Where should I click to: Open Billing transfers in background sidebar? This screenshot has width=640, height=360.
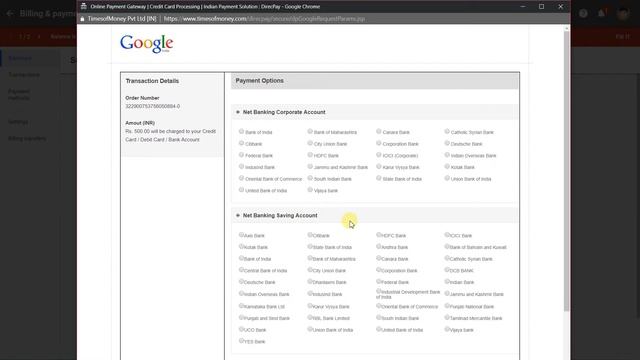click(27, 138)
